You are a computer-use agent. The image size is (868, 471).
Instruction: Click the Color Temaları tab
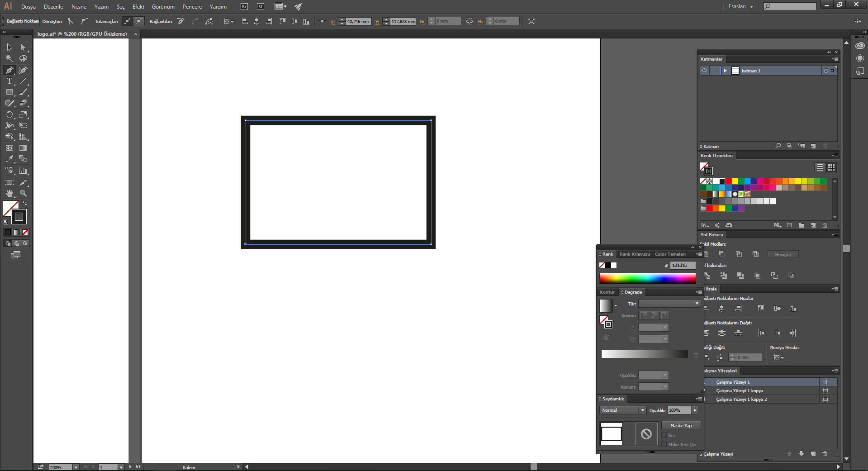[670, 254]
